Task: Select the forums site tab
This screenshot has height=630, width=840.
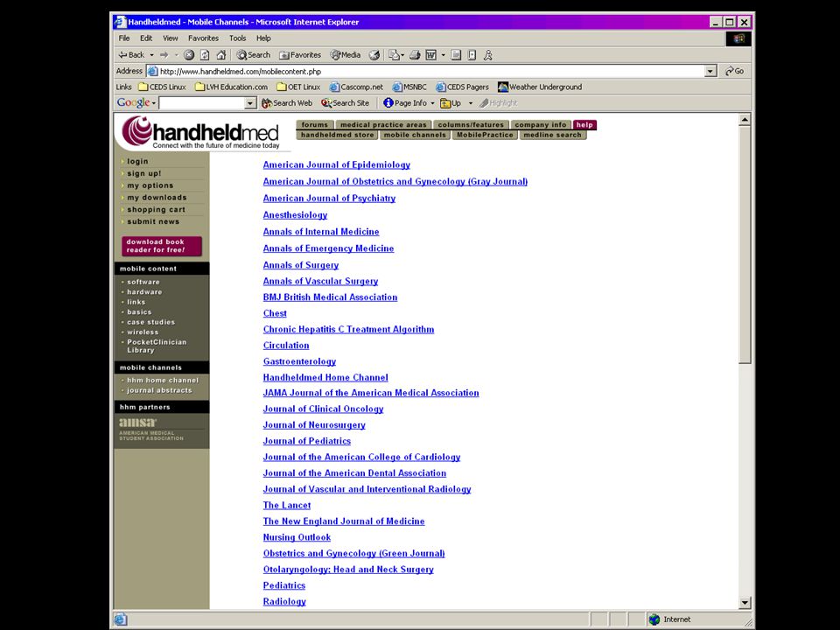Action: point(314,125)
